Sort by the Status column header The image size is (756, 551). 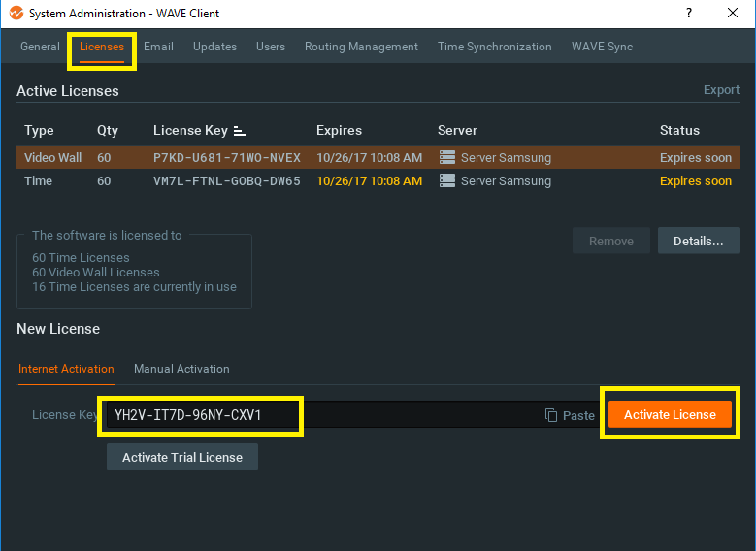[680, 131]
